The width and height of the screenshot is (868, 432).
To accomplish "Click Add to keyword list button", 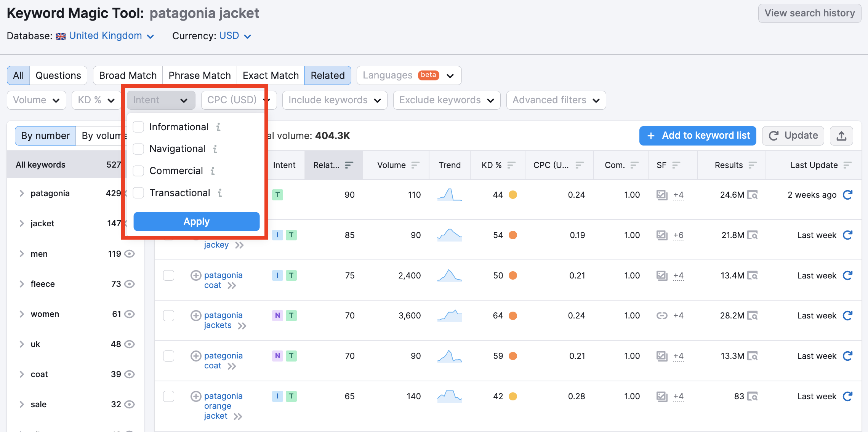I will tap(698, 136).
